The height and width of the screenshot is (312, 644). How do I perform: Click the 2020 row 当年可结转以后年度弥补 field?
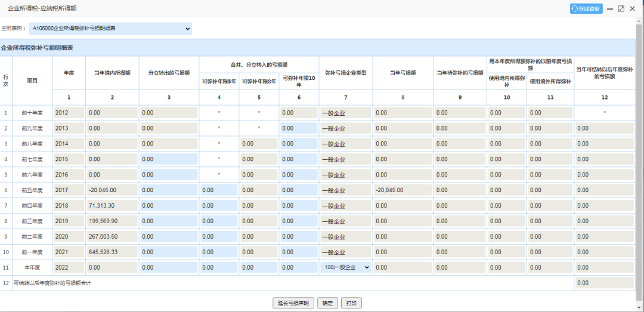[x=604, y=237]
